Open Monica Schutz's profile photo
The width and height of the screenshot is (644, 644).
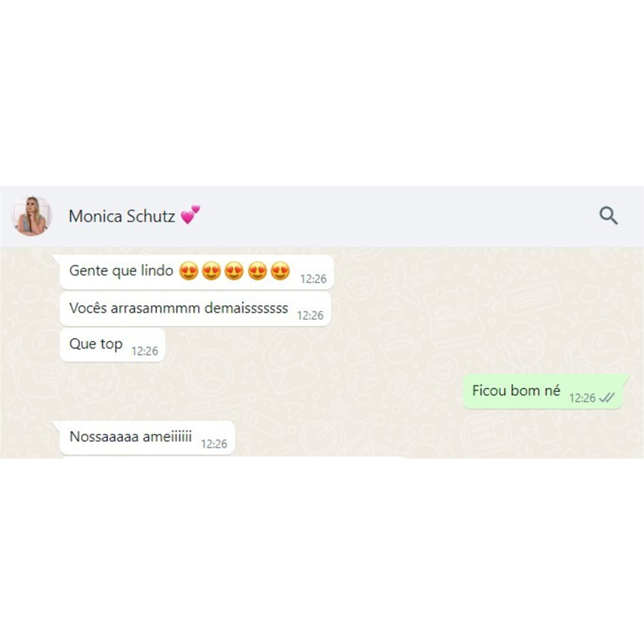(x=31, y=216)
